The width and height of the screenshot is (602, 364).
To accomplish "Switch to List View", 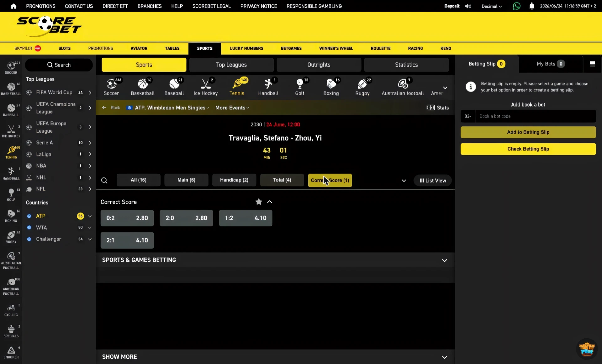I will click(433, 181).
